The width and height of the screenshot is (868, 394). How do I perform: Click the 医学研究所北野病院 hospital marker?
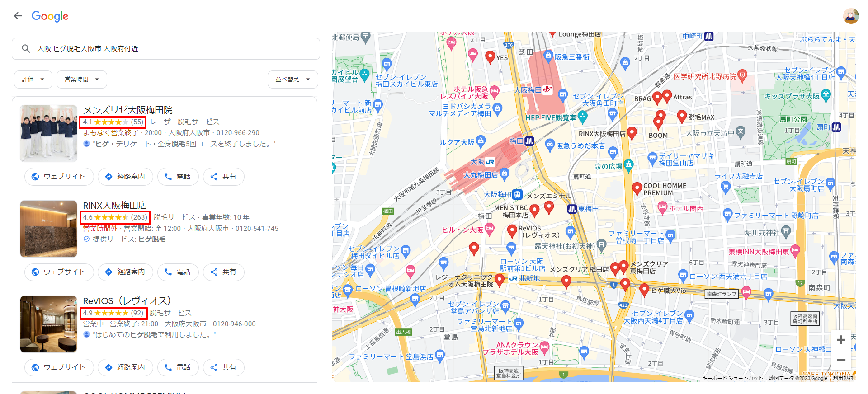(x=742, y=75)
